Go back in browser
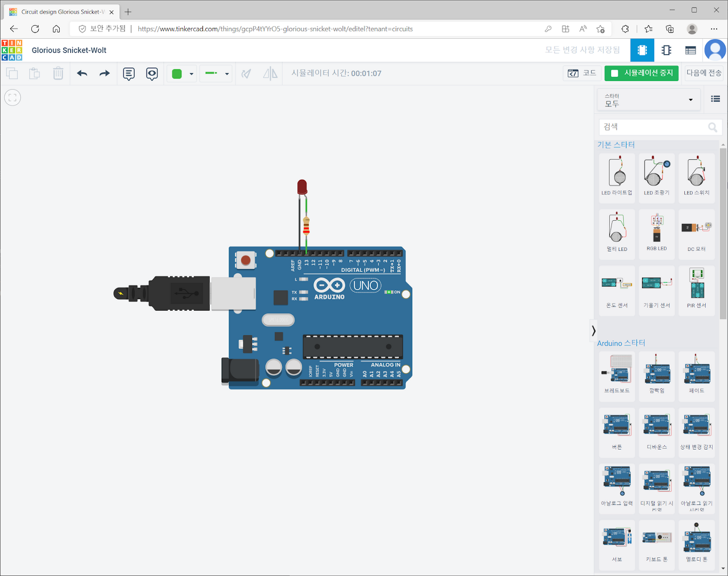Screen dimensions: 728x576 pyautogui.click(x=14, y=28)
